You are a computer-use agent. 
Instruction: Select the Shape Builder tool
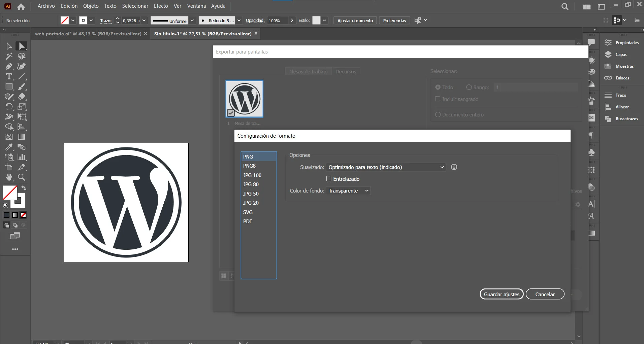tap(9, 127)
